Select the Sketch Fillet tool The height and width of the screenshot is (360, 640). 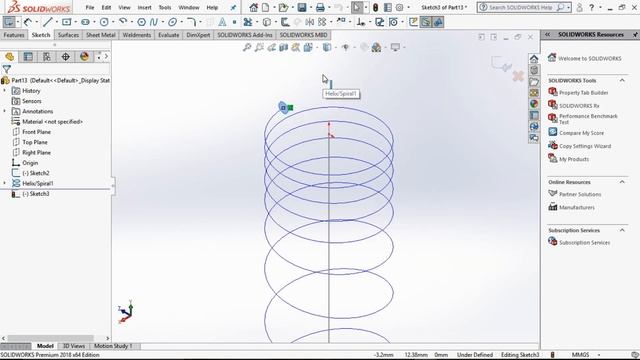(191, 22)
